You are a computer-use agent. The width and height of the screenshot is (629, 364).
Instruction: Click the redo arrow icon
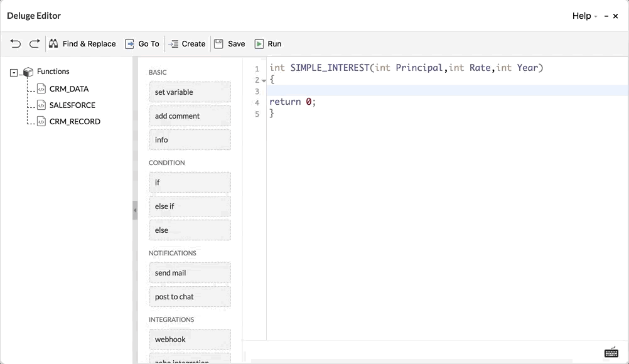35,43
